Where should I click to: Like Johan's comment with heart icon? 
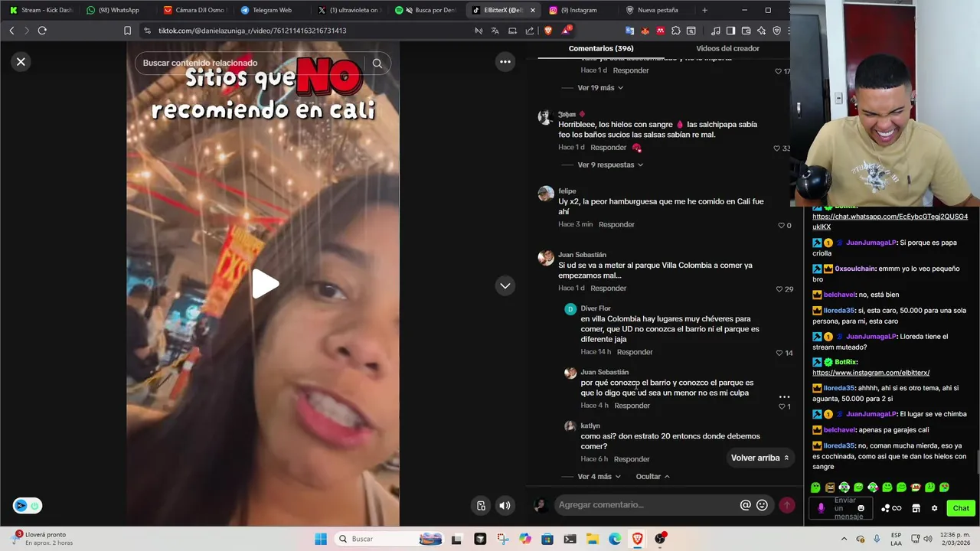(x=777, y=148)
